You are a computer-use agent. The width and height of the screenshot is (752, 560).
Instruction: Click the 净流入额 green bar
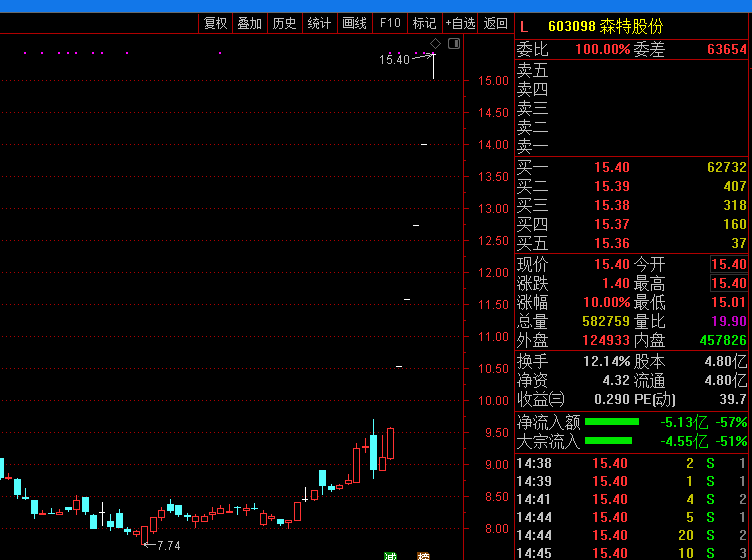pos(611,422)
